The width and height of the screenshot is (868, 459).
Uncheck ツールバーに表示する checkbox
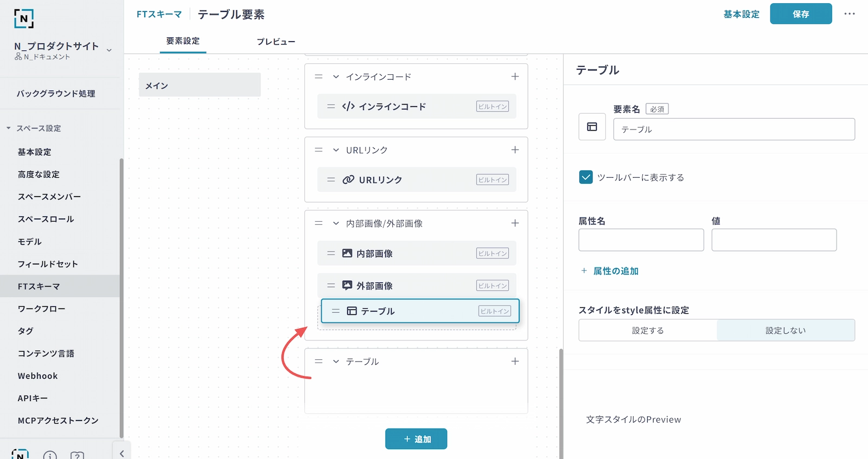(586, 177)
